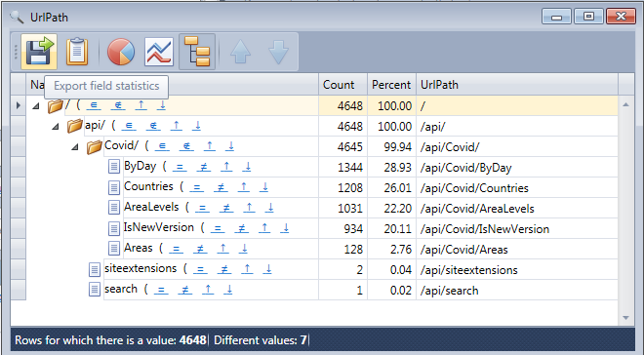Click the folder icon of the api/ row
The image size is (644, 355).
pyautogui.click(x=75, y=126)
